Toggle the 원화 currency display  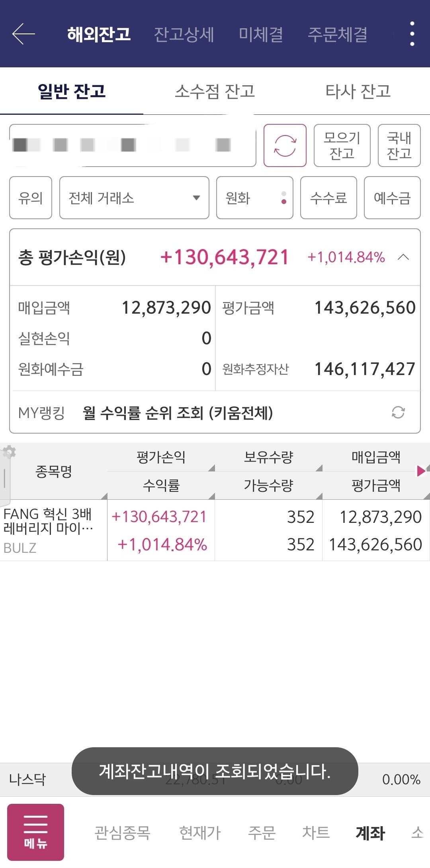[x=254, y=198]
